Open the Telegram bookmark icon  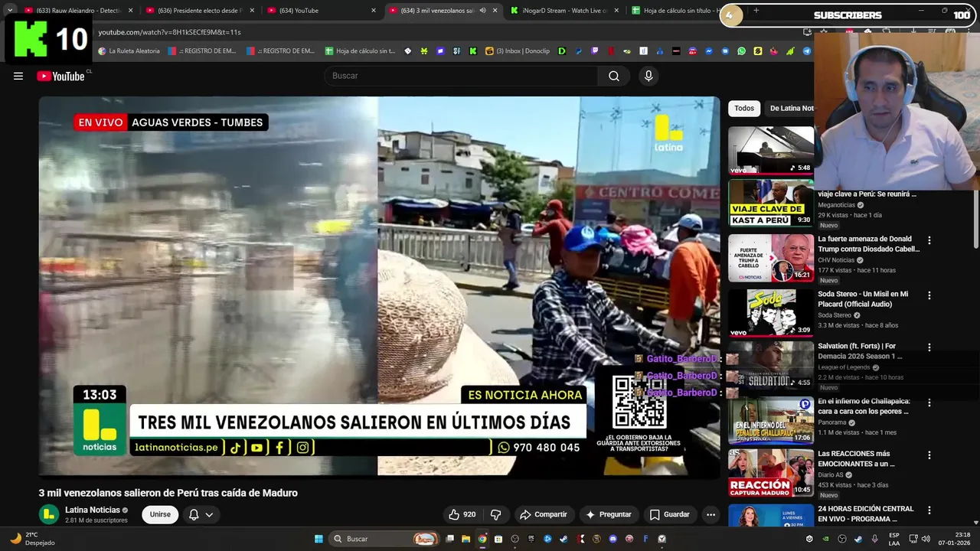tap(807, 51)
